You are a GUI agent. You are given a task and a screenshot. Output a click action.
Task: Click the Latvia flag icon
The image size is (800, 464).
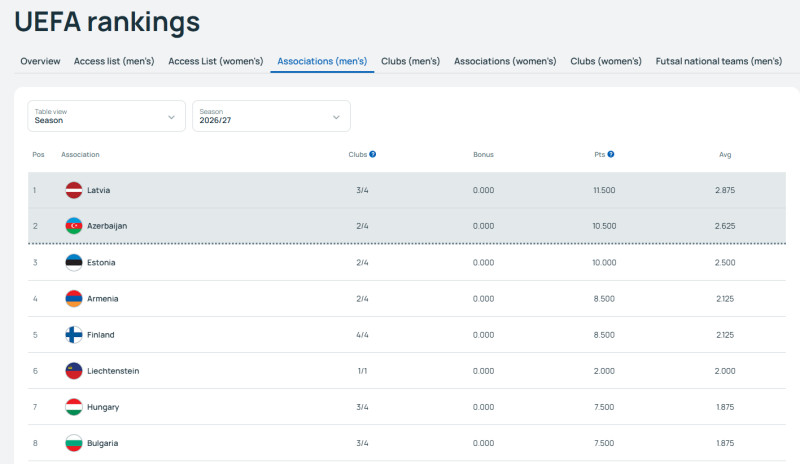(74, 190)
